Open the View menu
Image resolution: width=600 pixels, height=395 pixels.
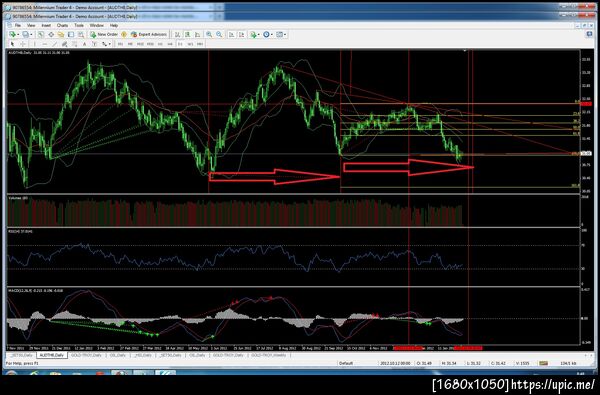click(31, 25)
